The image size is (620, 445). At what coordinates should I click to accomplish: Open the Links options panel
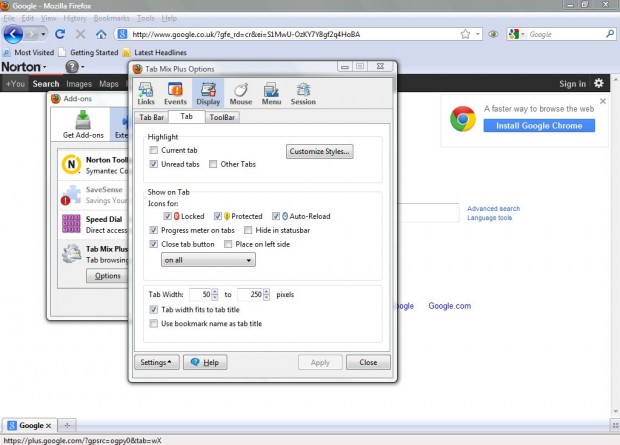click(x=146, y=93)
